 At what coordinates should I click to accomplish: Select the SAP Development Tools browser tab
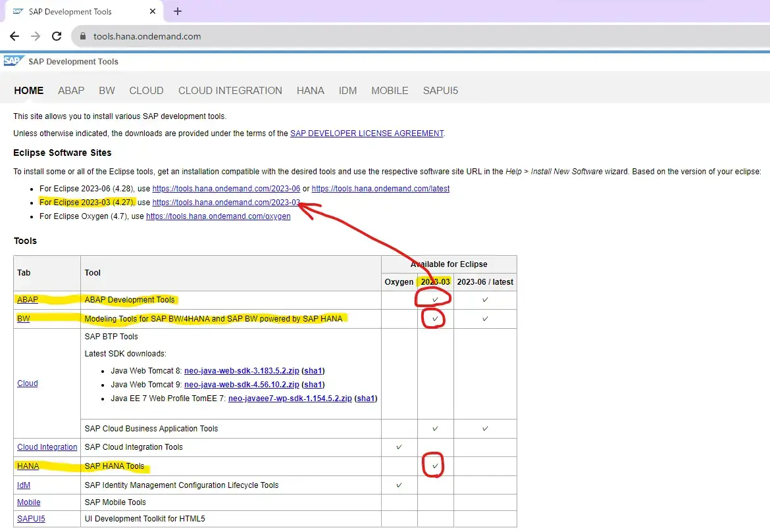click(x=84, y=11)
